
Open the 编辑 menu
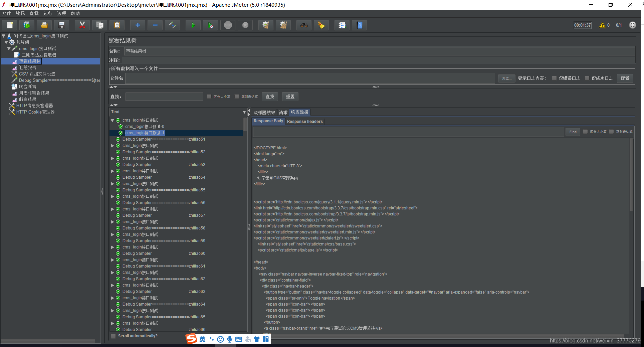pos(20,13)
